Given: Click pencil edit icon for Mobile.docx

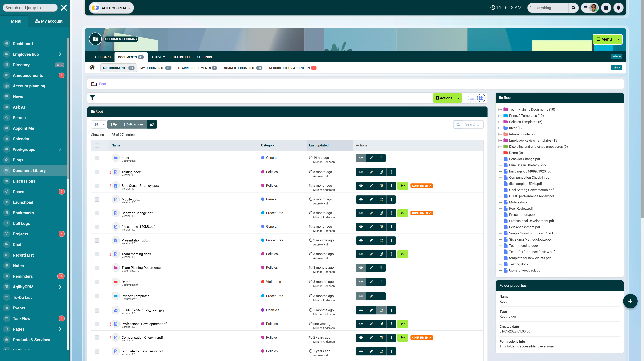Looking at the screenshot, I should coord(371,199).
